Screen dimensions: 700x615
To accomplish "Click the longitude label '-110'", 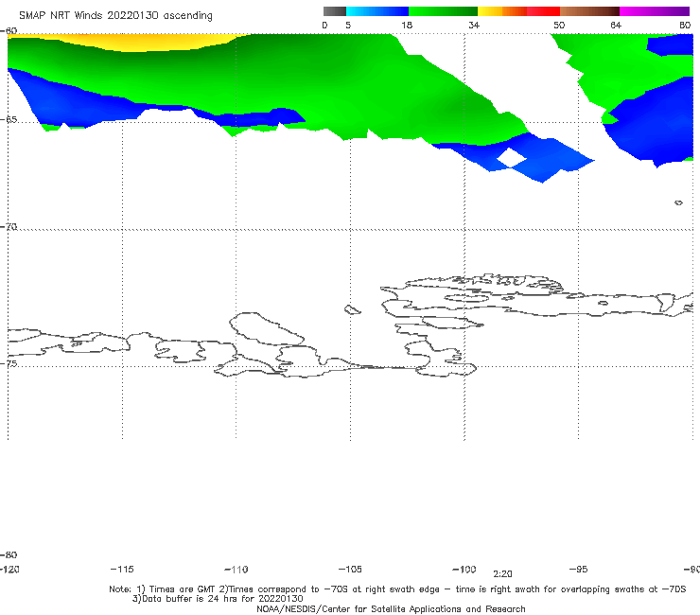I will (236, 570).
